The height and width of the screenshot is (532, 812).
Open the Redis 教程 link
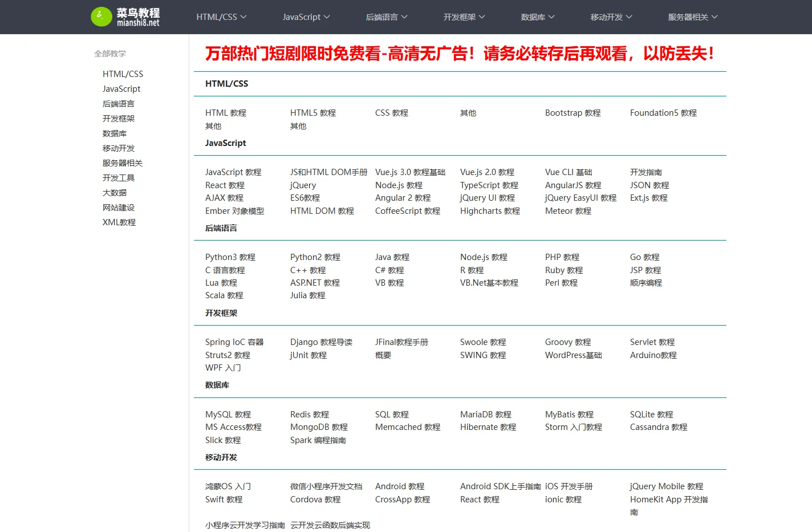click(310, 415)
